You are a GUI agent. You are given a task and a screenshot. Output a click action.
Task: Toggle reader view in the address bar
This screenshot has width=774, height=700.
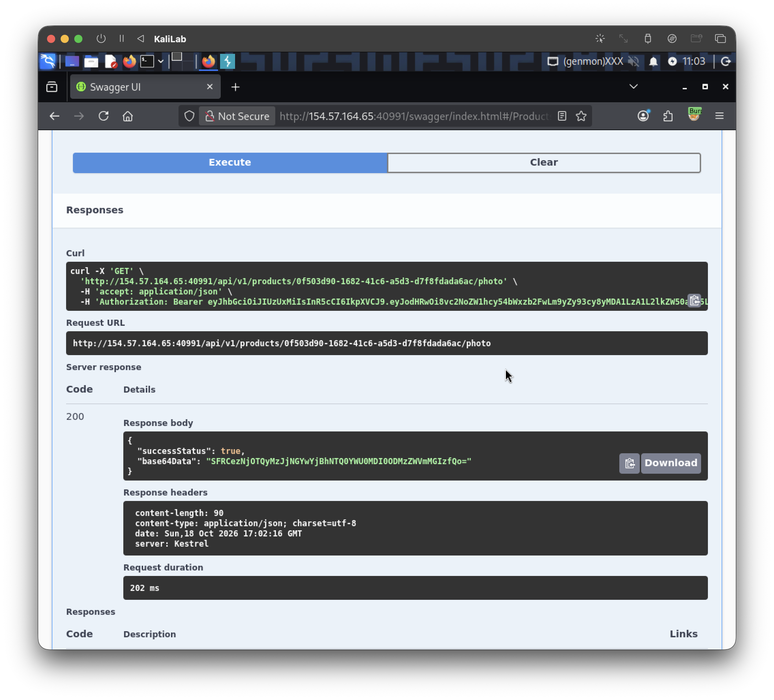(x=562, y=116)
